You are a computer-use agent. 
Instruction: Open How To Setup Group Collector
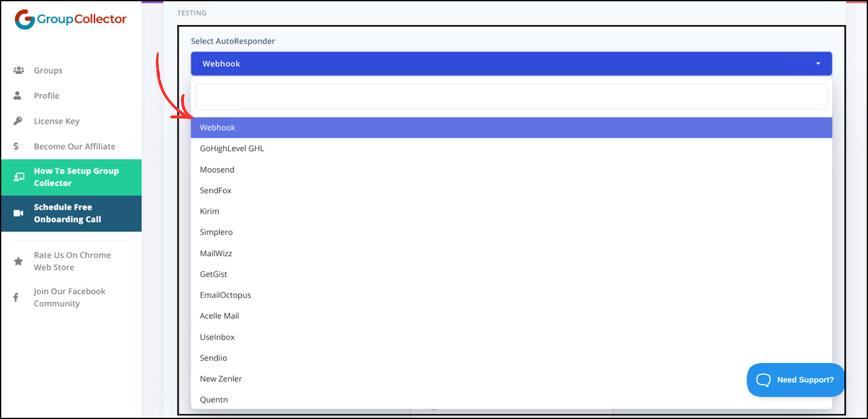click(71, 177)
